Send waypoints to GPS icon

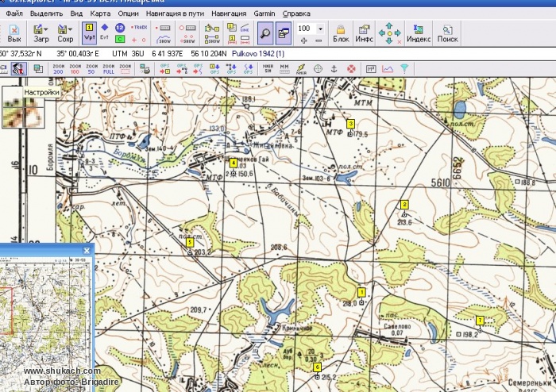click(x=215, y=69)
